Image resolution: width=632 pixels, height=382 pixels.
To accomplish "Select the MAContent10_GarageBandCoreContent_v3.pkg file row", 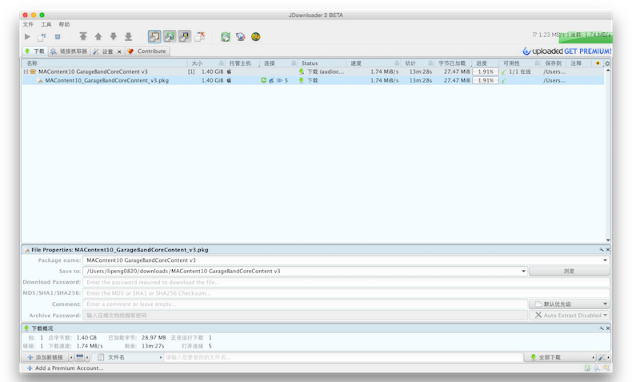I will [313, 81].
